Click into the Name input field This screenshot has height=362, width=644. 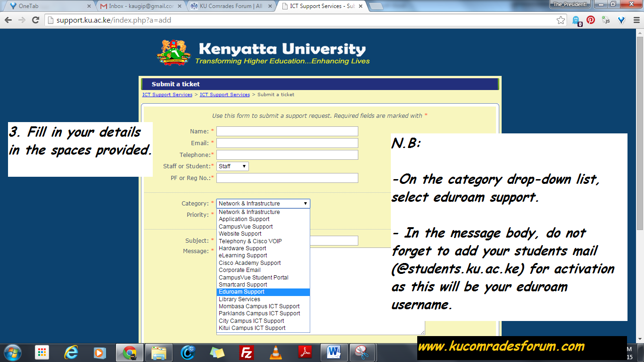[287, 132]
